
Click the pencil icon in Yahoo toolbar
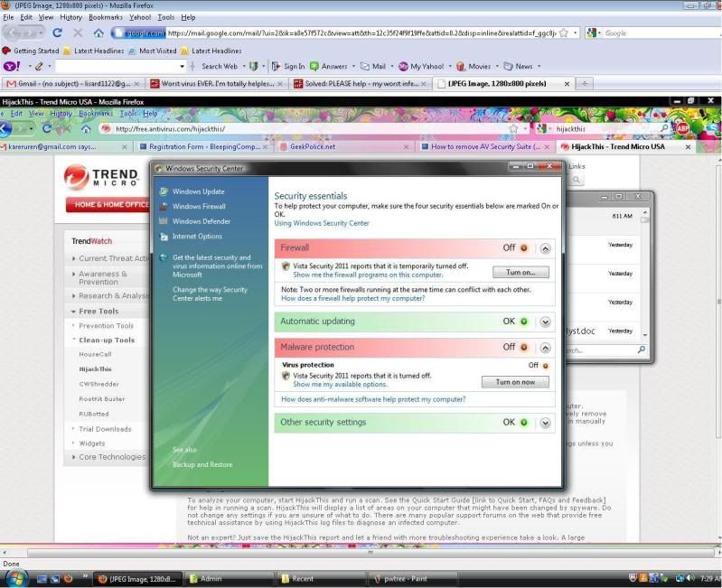39,66
